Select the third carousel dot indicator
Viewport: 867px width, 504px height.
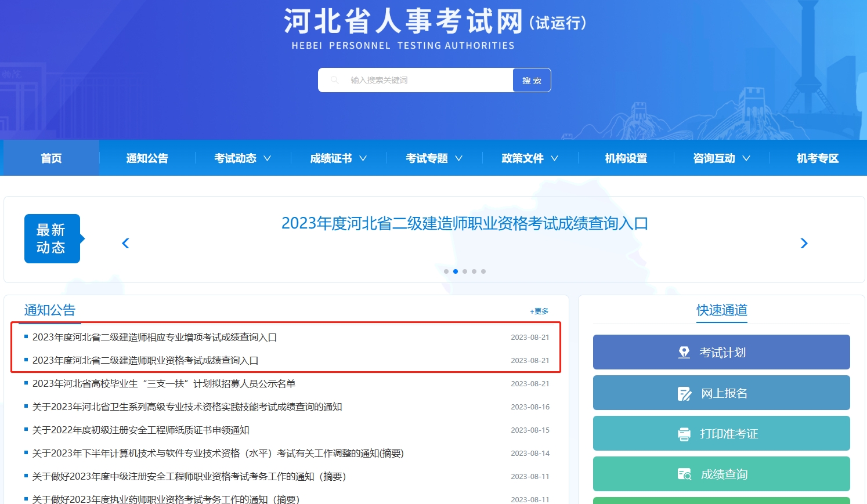[465, 271]
